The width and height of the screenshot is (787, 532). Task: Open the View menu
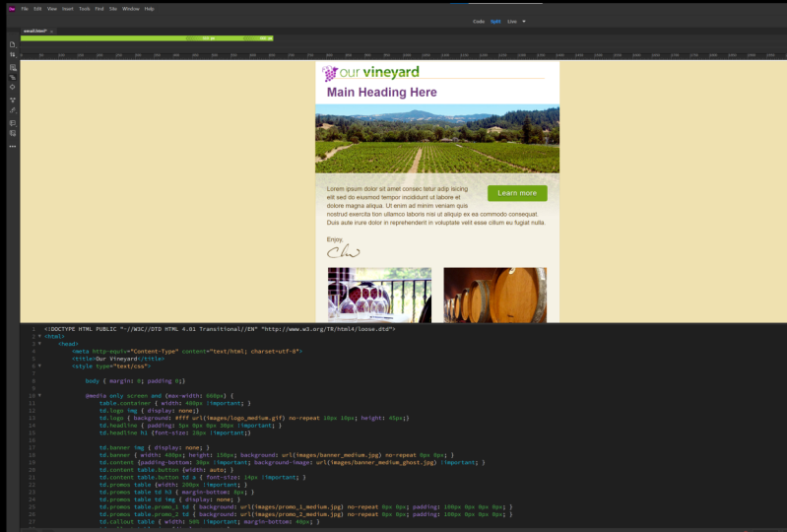tap(52, 9)
